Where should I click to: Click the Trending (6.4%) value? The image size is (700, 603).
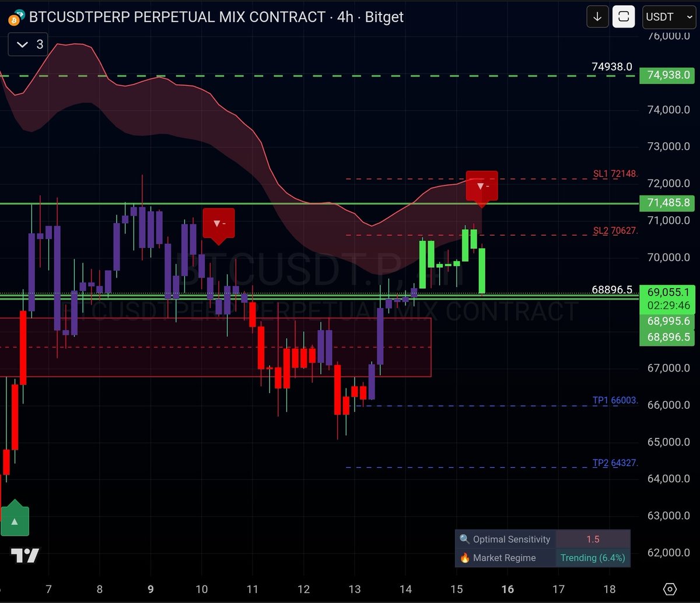[x=593, y=558]
